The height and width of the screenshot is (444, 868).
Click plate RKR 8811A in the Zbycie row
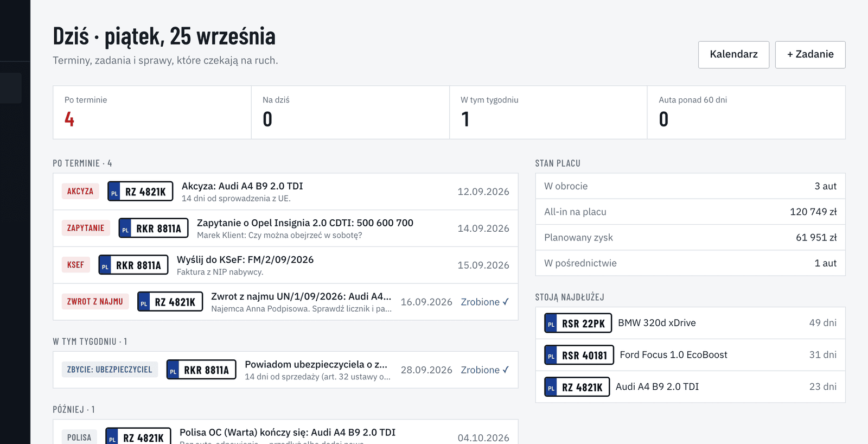point(201,370)
